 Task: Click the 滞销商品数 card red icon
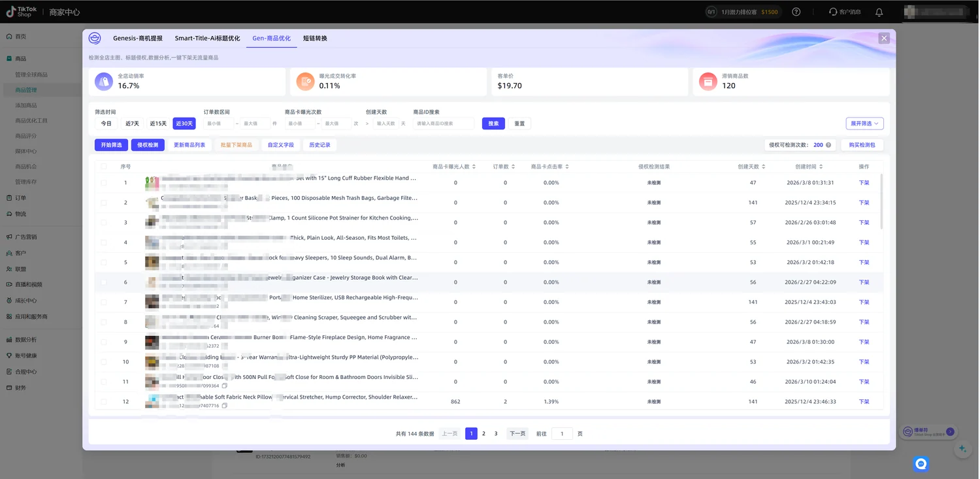coord(708,82)
